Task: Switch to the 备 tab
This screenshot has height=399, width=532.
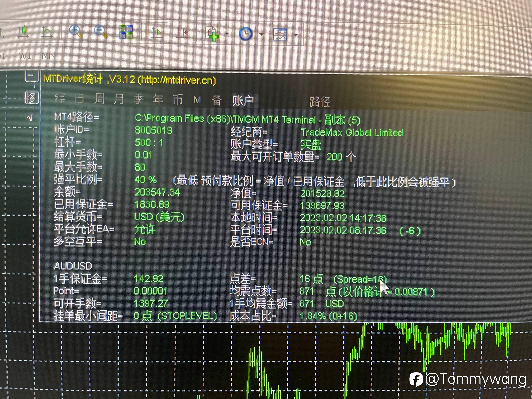Action: pos(217,100)
